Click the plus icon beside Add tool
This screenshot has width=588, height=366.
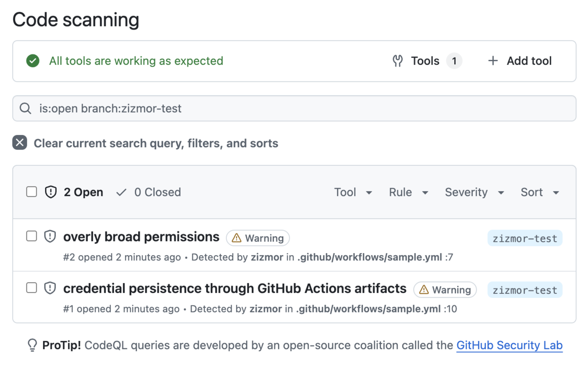(x=493, y=61)
